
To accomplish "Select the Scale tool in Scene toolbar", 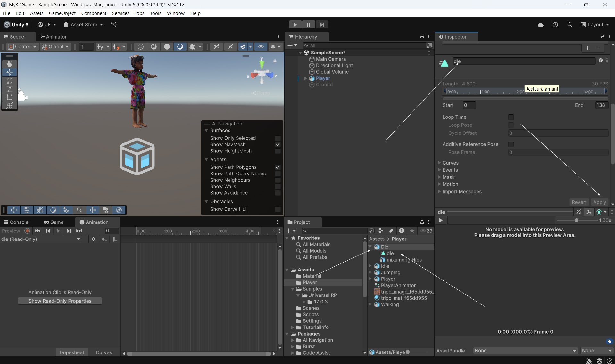I will point(10,89).
